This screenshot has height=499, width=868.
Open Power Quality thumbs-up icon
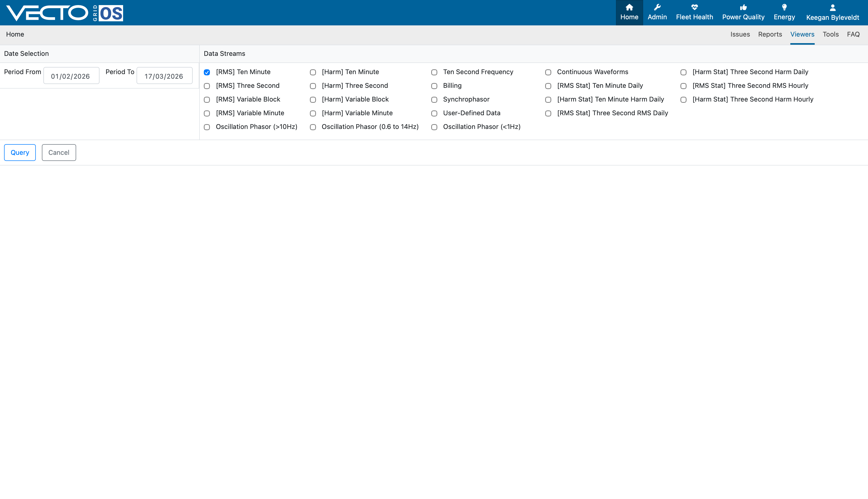click(743, 8)
